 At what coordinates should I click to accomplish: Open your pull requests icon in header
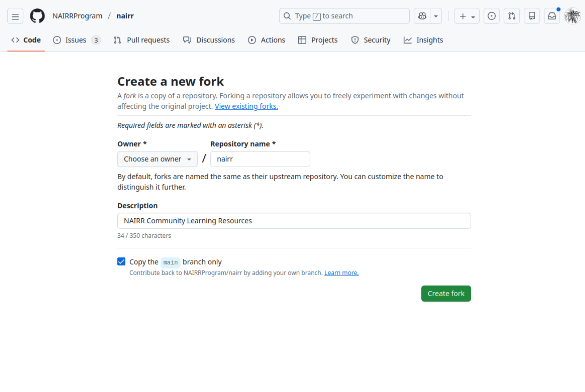[512, 16]
